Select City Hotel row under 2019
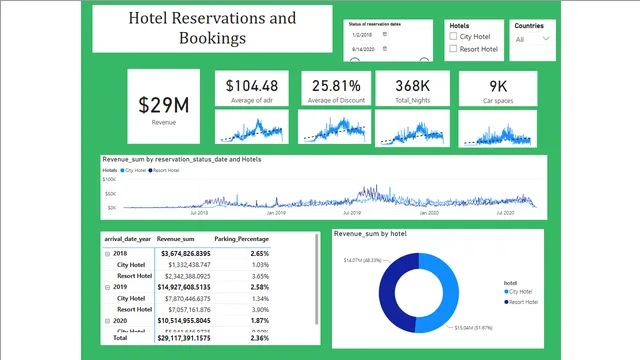 tap(131, 298)
